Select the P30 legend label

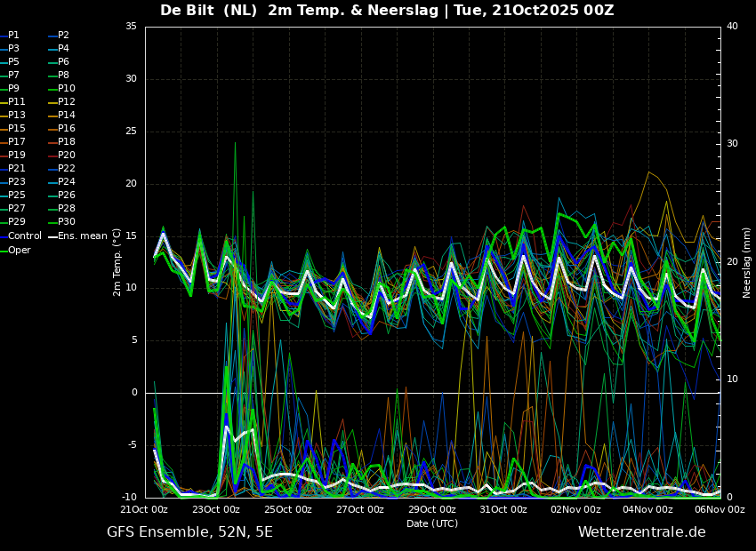click(67, 222)
